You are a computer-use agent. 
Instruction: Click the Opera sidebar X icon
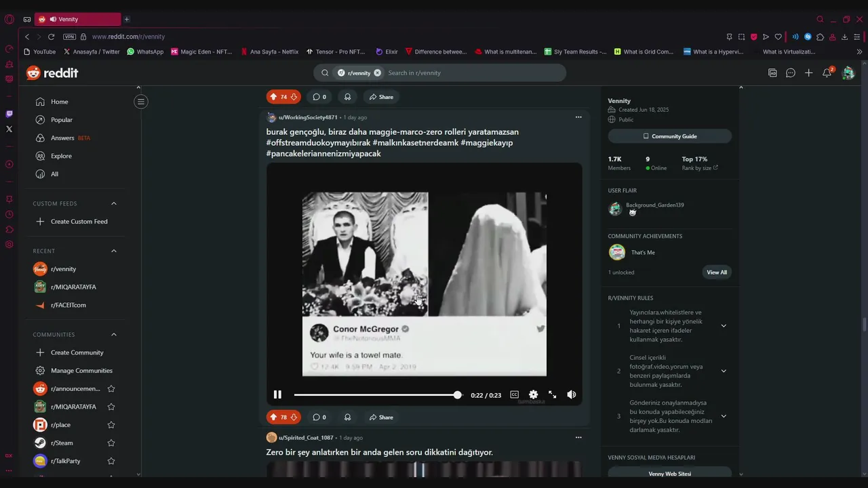[9, 129]
